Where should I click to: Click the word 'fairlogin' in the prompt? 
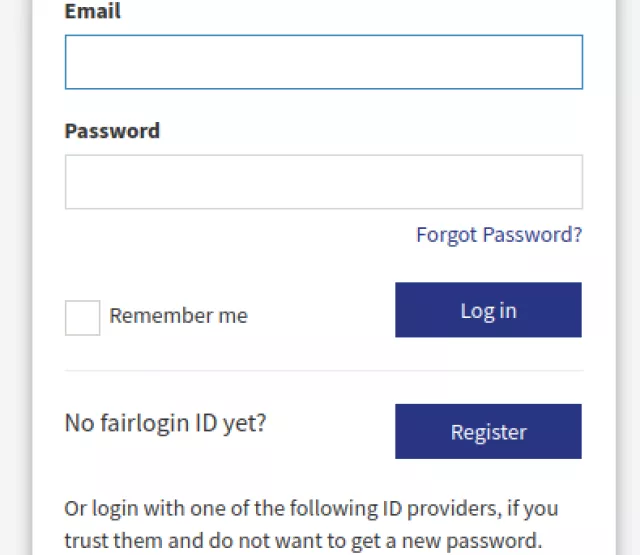click(142, 423)
